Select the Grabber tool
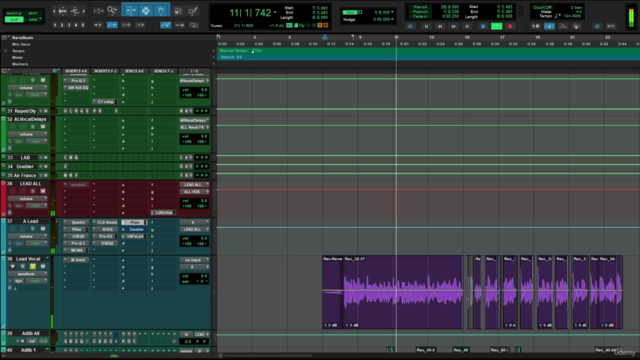The height and width of the screenshot is (360, 640). 161,11
